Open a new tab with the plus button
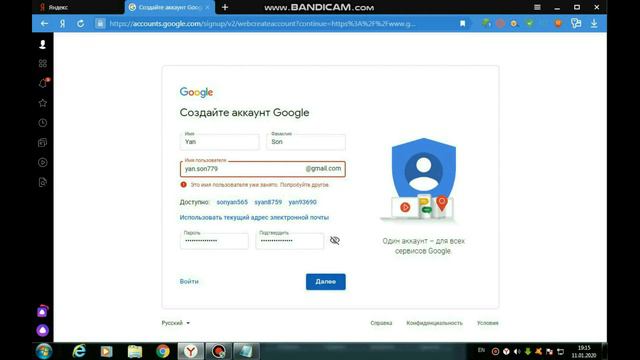The width and height of the screenshot is (640, 360). click(225, 7)
